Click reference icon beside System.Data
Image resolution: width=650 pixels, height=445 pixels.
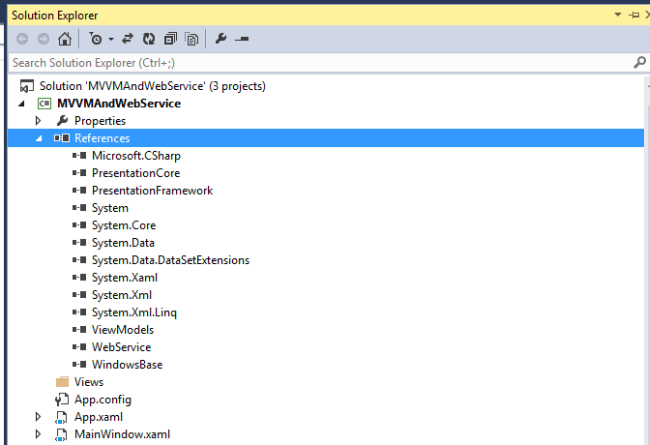pos(79,243)
